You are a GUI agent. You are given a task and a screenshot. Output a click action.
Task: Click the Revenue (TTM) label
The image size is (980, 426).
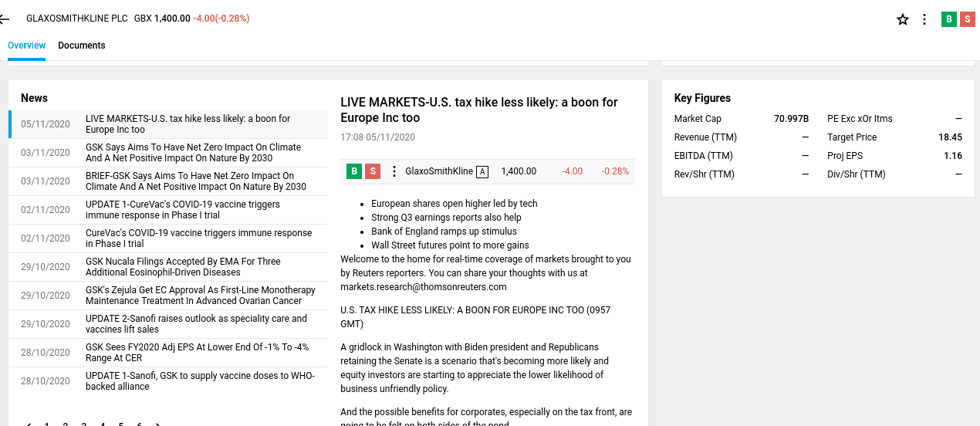(x=705, y=137)
